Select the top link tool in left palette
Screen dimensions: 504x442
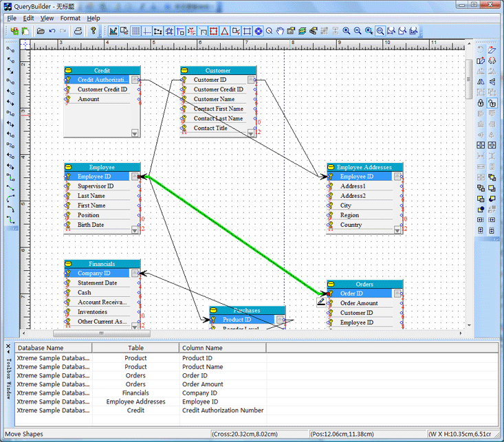10,49
